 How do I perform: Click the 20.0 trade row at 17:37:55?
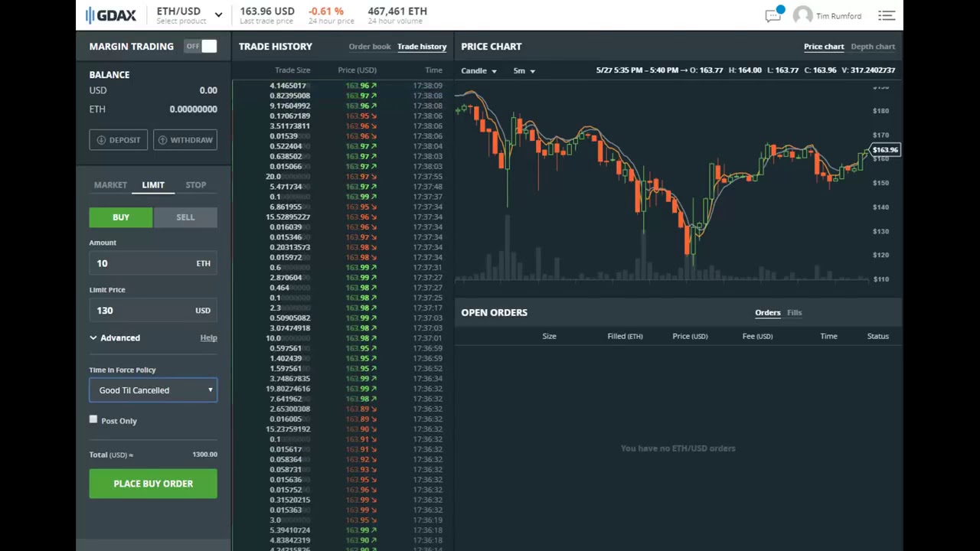click(x=341, y=177)
